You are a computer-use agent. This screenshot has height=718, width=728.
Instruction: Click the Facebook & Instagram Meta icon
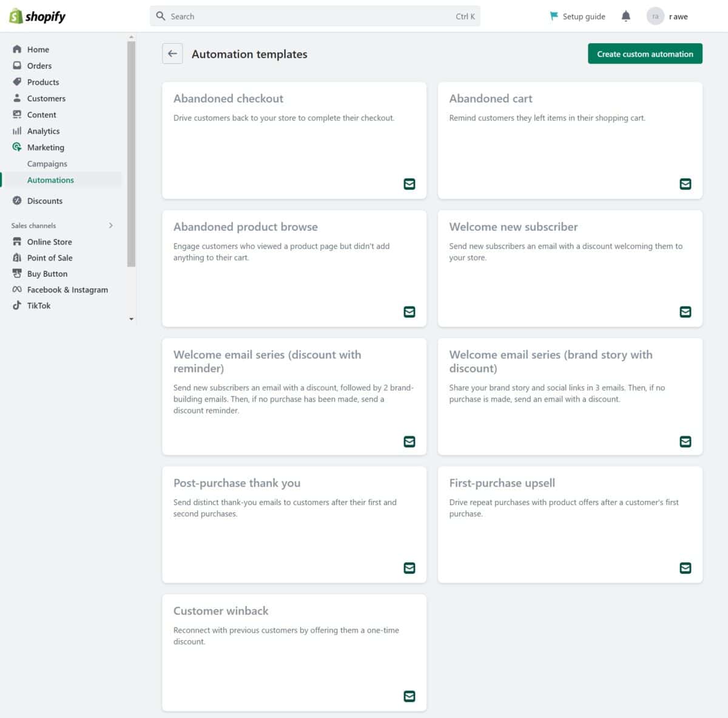pos(17,290)
